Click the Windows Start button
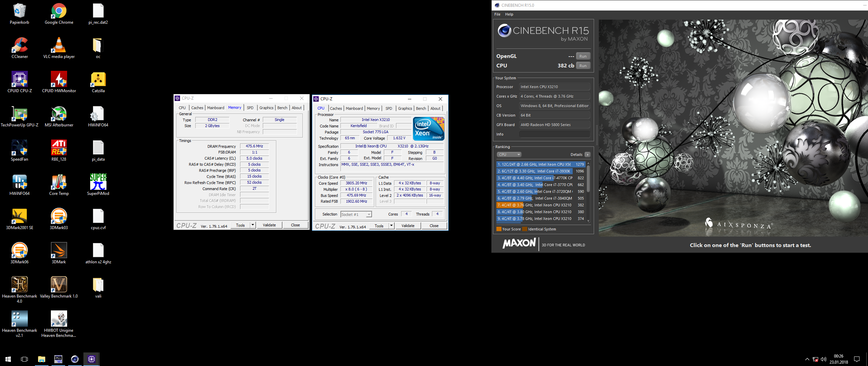 tap(8, 359)
